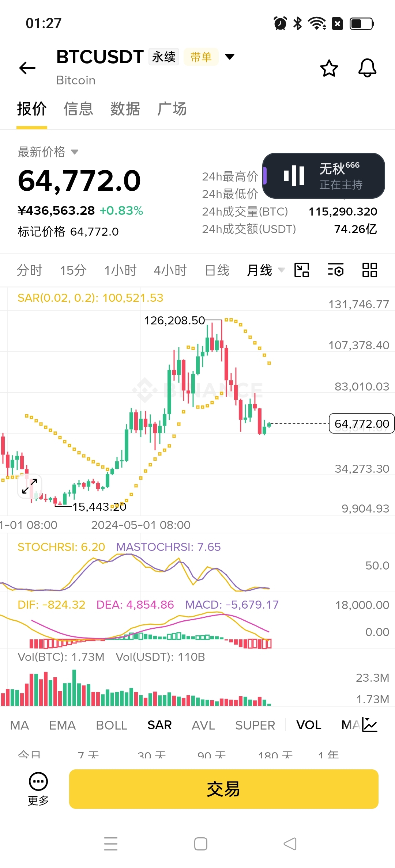This screenshot has width=395, height=868.
Task: Tap the Android home button
Action: 201,844
